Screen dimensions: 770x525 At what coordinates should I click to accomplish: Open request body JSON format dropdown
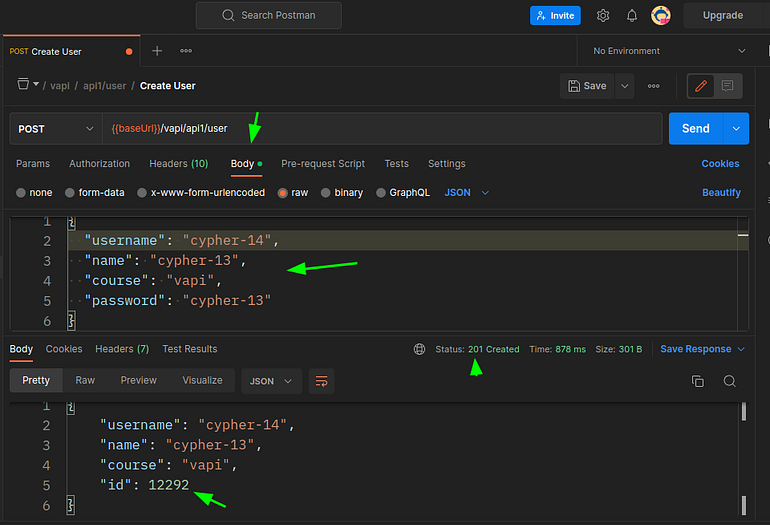click(x=467, y=193)
